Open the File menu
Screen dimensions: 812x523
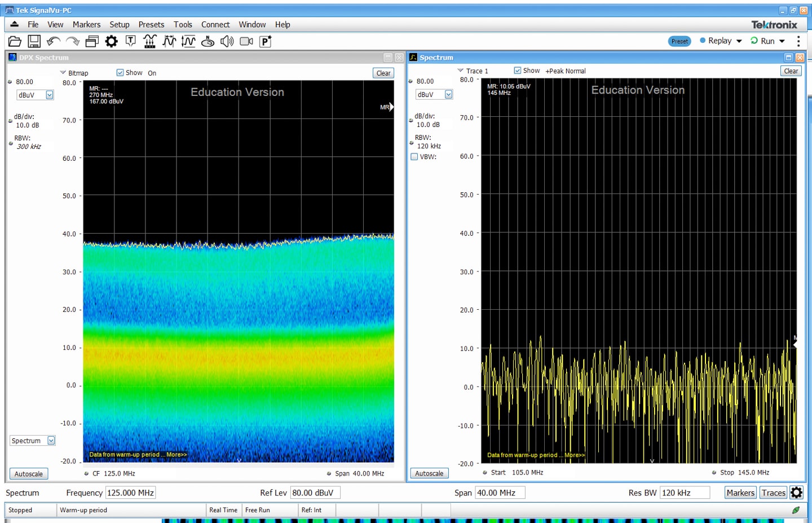[33, 24]
